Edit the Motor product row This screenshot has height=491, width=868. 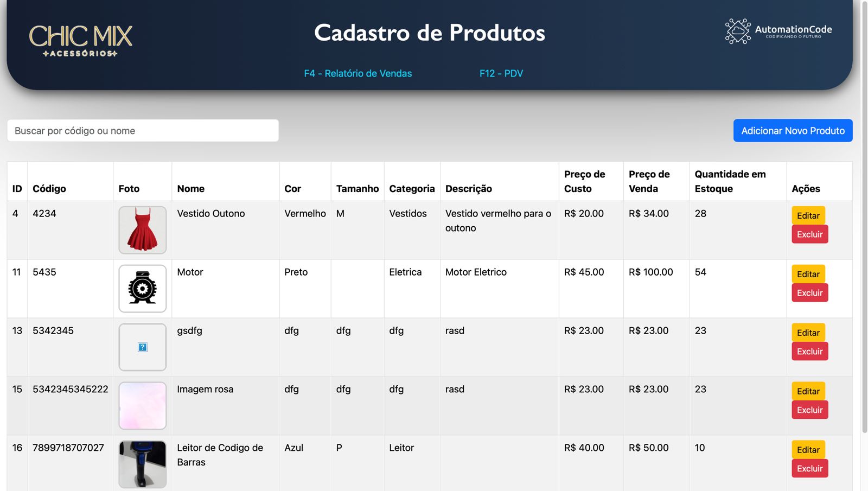[808, 274]
